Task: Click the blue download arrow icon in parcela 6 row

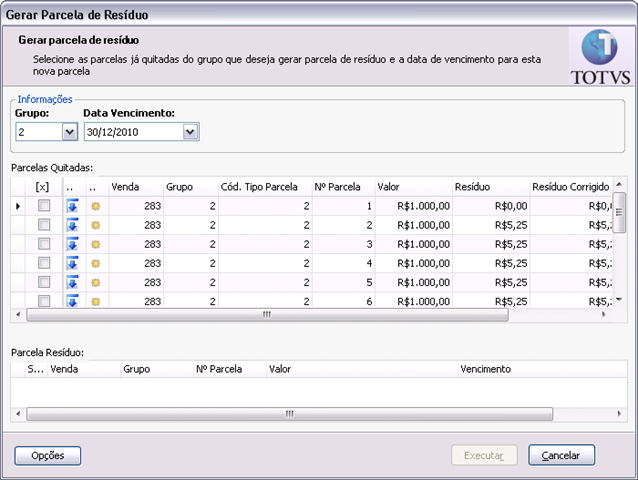Action: coord(72,301)
